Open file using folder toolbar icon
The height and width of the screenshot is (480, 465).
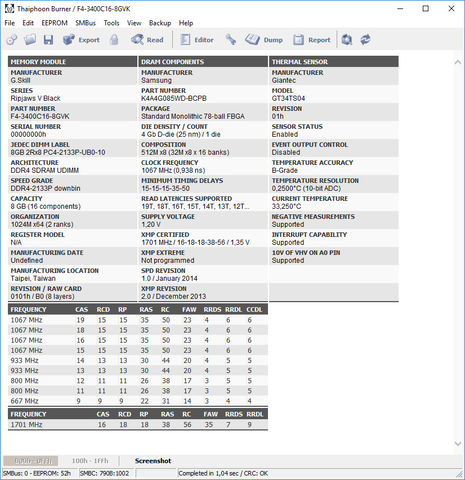tap(30, 40)
